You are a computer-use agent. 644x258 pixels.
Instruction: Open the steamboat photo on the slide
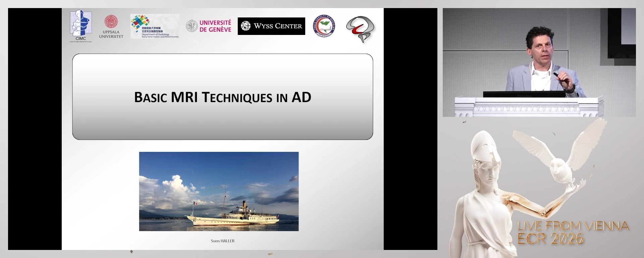(x=219, y=191)
